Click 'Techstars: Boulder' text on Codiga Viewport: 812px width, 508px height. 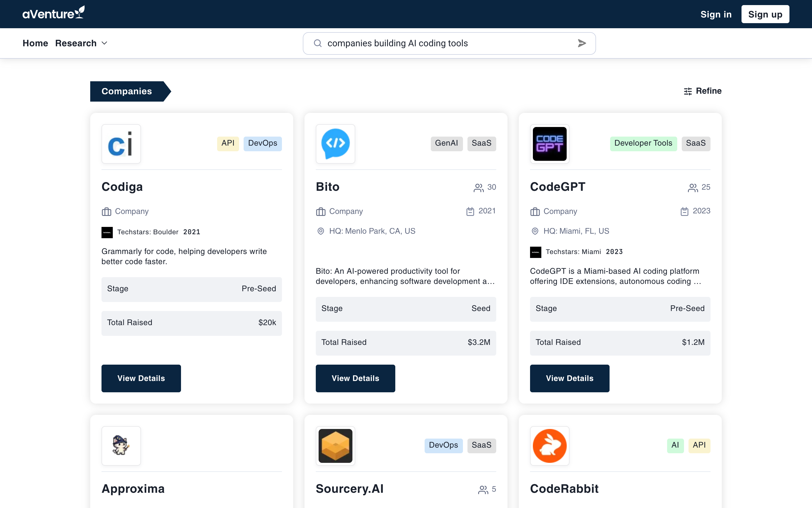coord(148,232)
